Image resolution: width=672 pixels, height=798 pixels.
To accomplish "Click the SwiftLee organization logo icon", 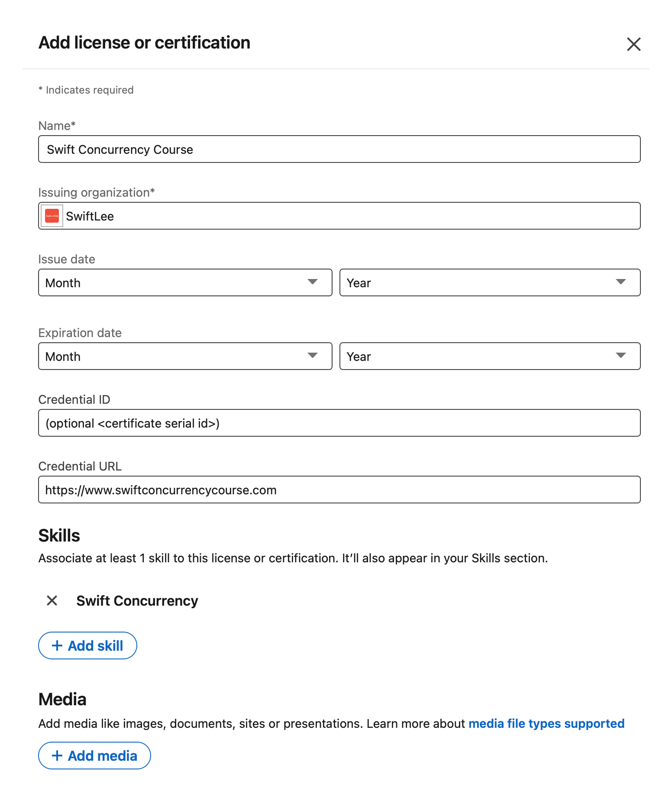I will (52, 216).
